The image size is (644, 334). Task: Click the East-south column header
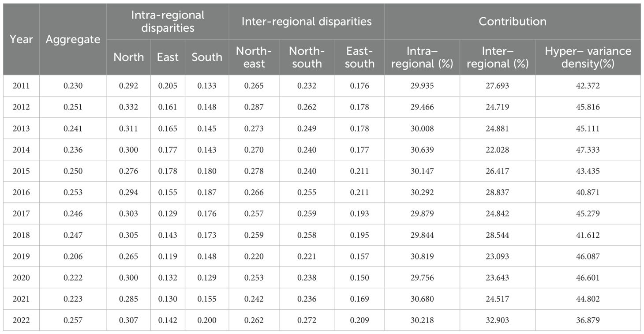tap(359, 57)
